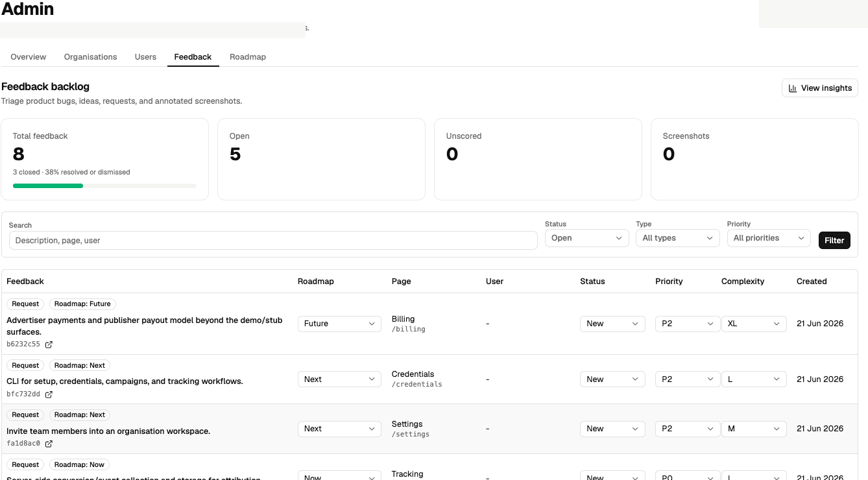The image size is (868, 480).
Task: Click the /billing page path
Action: (409, 330)
